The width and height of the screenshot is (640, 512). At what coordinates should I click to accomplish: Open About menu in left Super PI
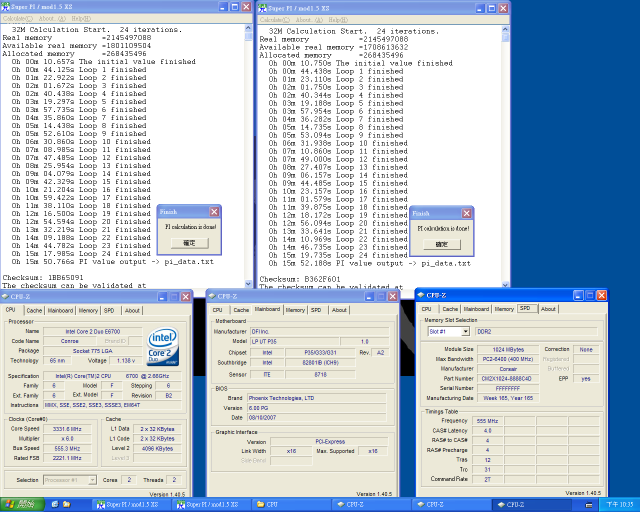point(52,18)
